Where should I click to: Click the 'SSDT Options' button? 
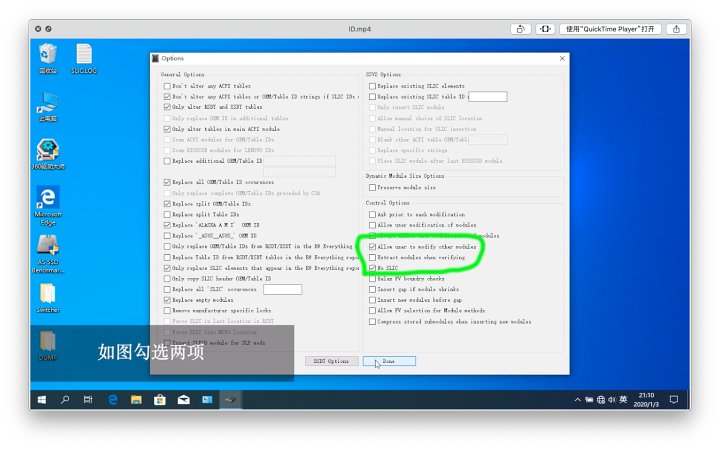(x=329, y=361)
